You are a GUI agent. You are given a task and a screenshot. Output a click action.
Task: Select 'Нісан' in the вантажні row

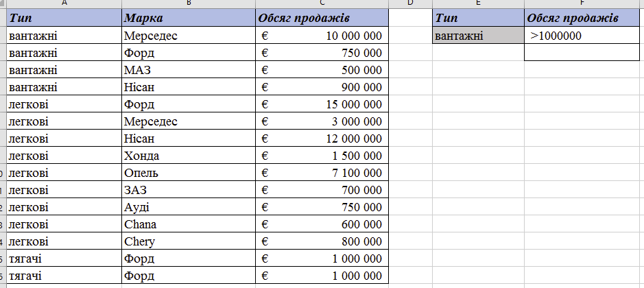[x=189, y=87]
